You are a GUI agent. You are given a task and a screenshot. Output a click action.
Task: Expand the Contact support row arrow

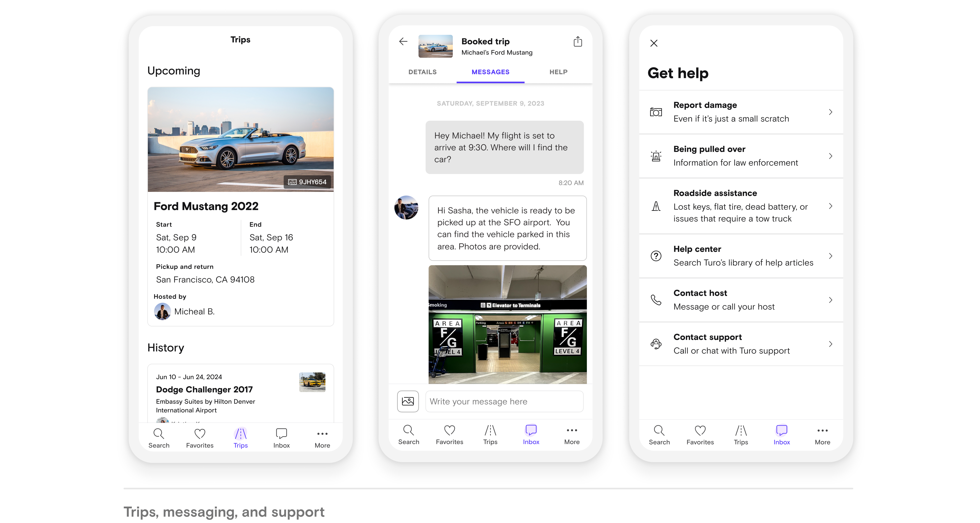[x=831, y=344]
